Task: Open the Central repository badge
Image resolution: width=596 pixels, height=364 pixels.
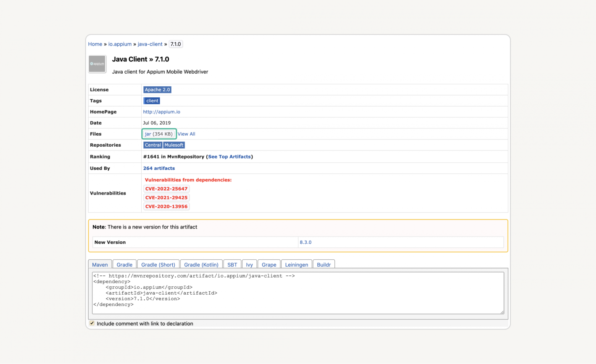Action: (x=153, y=145)
